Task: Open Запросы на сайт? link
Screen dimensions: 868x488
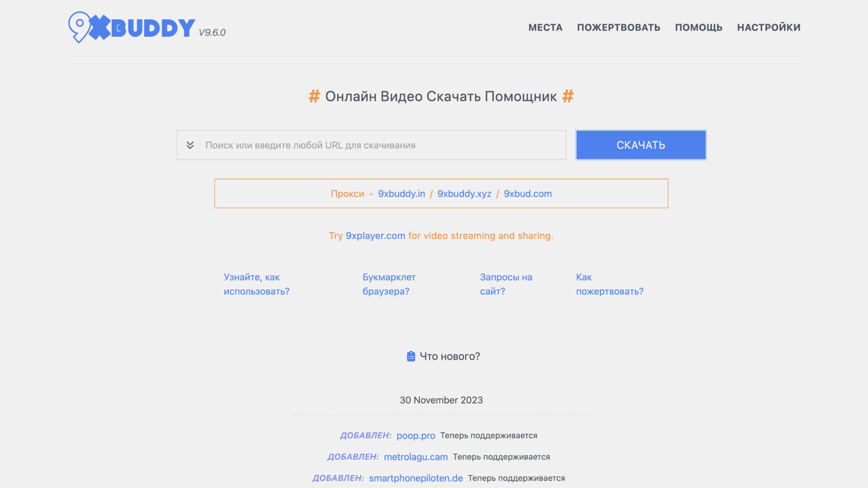Action: [506, 284]
